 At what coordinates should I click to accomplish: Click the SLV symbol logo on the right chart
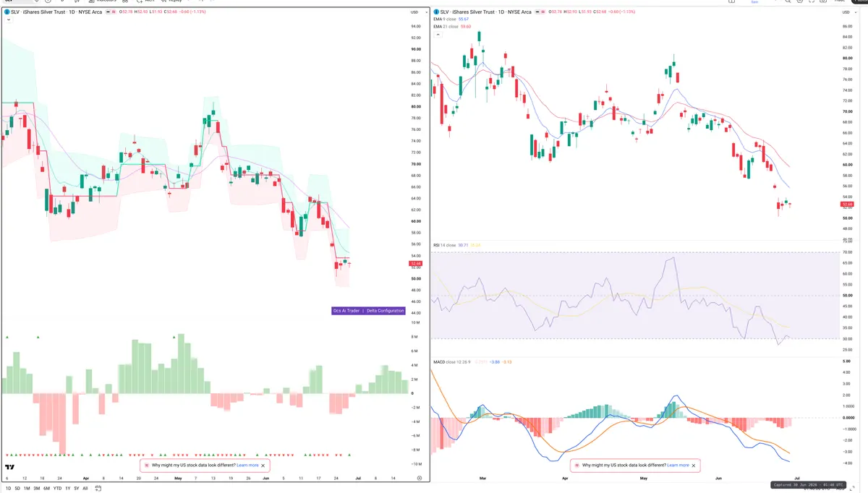pyautogui.click(x=436, y=12)
